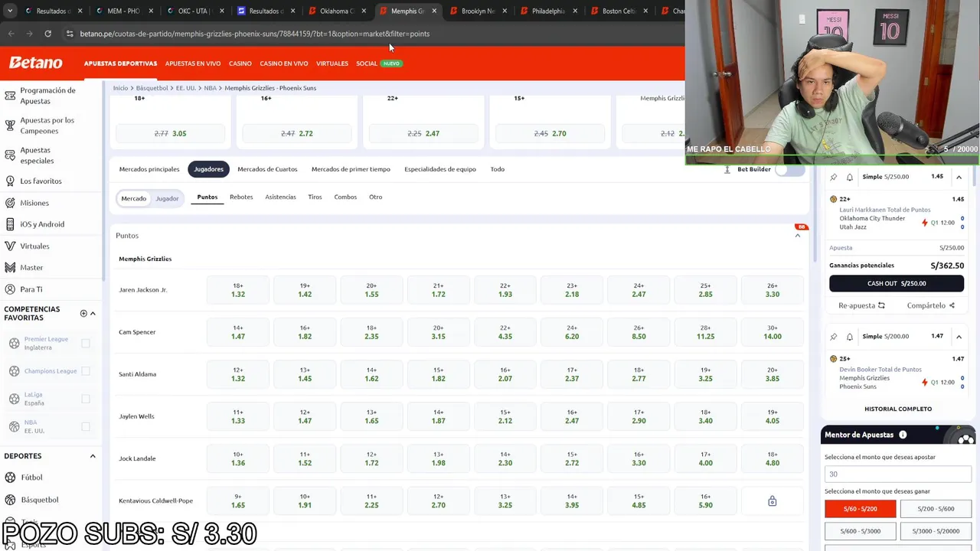Select the Especialidades de equipo tab
Viewport: 980px width, 551px height.
[x=440, y=169]
